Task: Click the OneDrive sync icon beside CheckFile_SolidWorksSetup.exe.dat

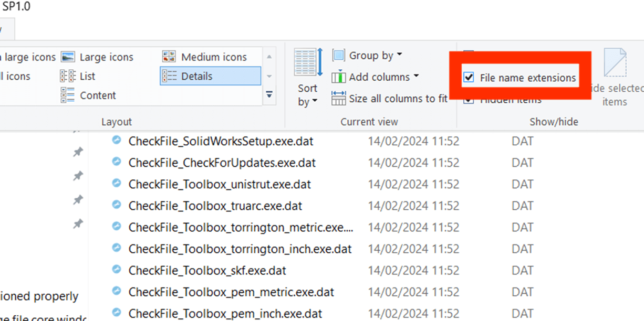Action: pyautogui.click(x=116, y=141)
